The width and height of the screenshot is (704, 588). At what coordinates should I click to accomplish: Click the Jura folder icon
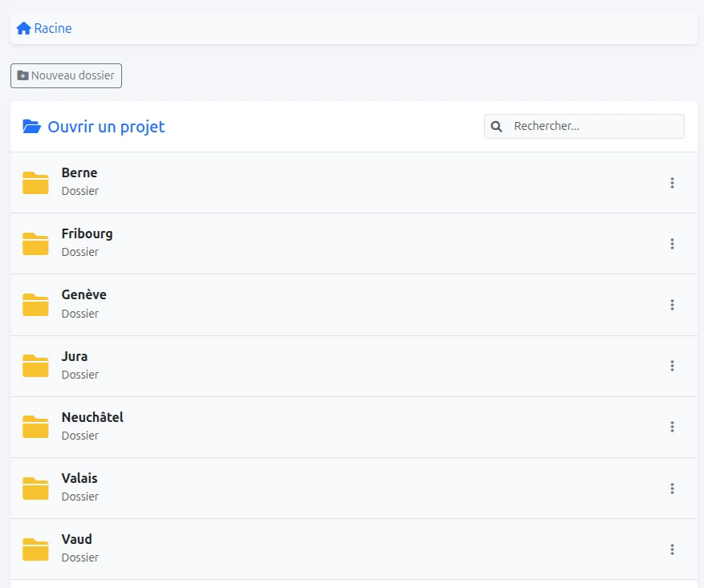pos(35,366)
